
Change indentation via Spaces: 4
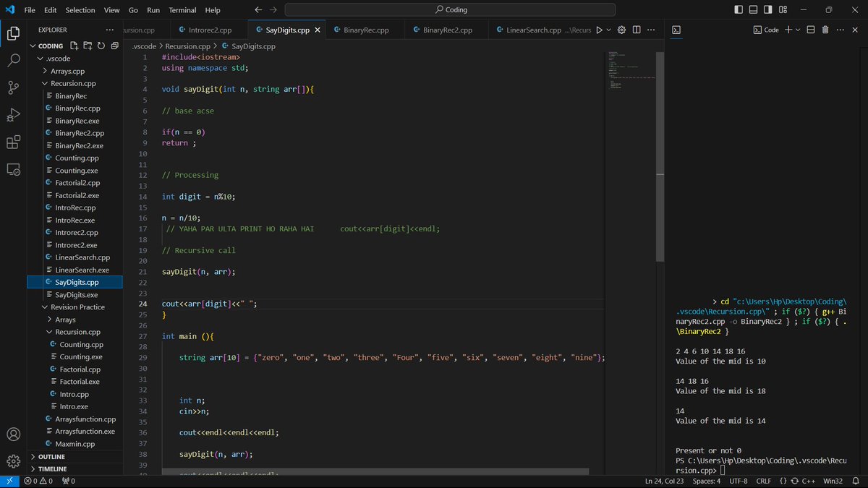click(707, 481)
